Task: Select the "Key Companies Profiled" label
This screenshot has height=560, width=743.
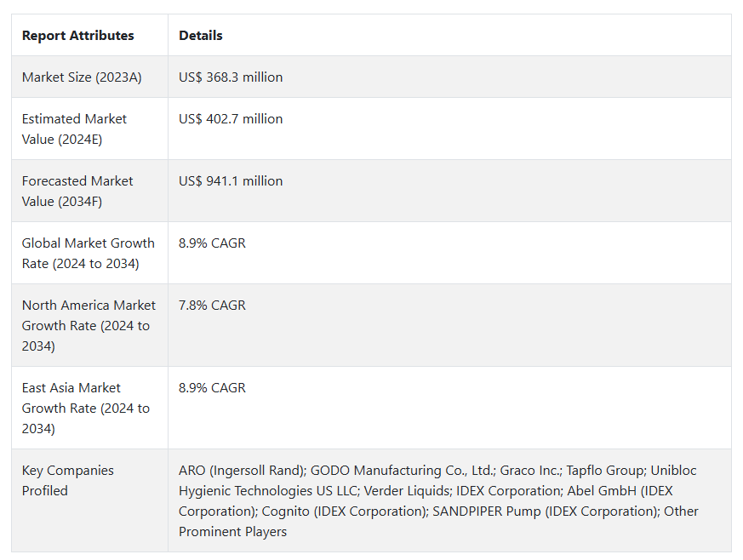Action: pyautogui.click(x=68, y=480)
